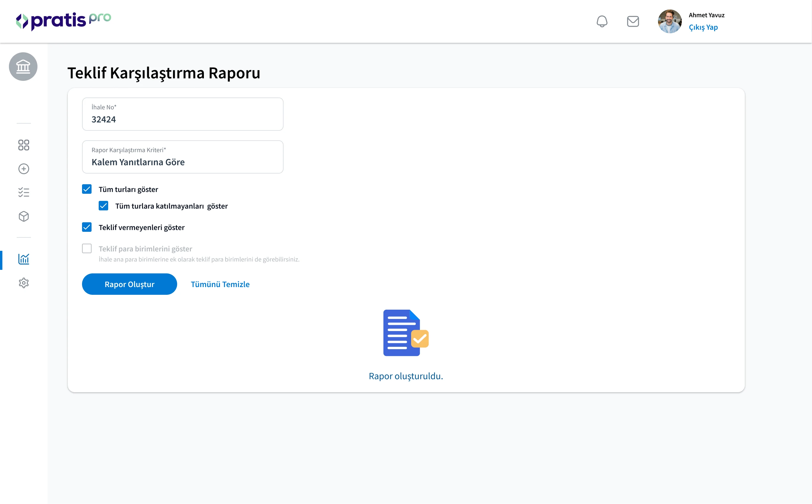The width and height of the screenshot is (812, 504).
Task: Click the Çıkış Yap link
Action: [x=703, y=27]
